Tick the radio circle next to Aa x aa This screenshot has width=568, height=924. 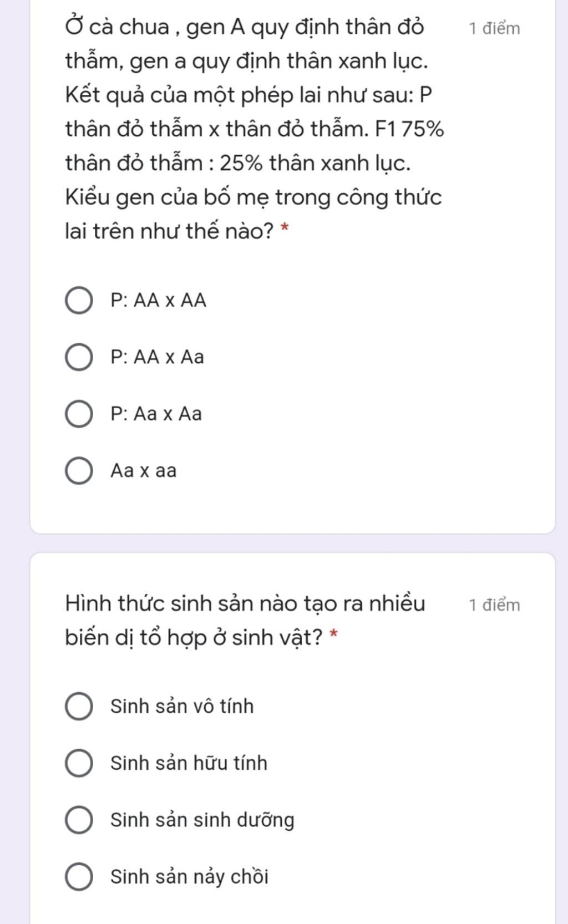coord(79,471)
